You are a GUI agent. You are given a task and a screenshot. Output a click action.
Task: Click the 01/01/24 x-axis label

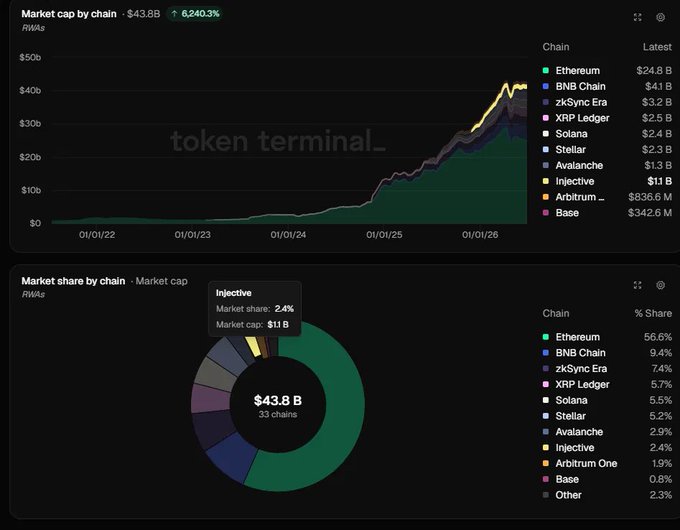coord(288,235)
